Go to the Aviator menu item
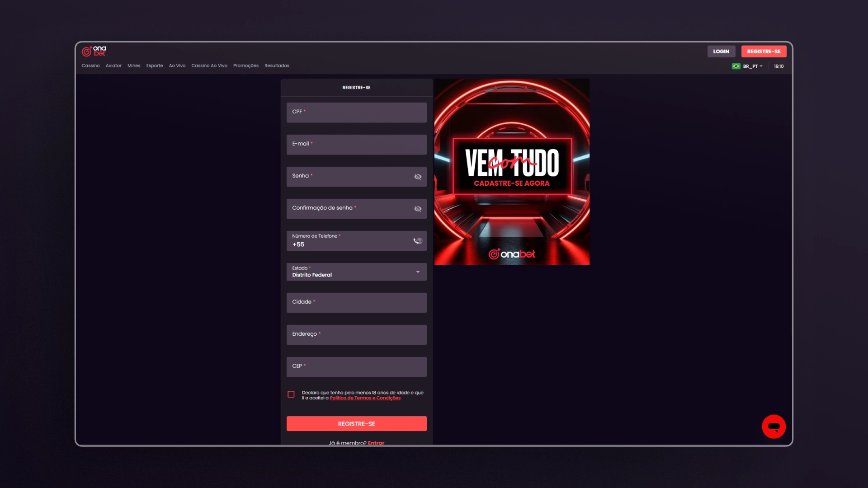The height and width of the screenshot is (488, 868). 113,66
